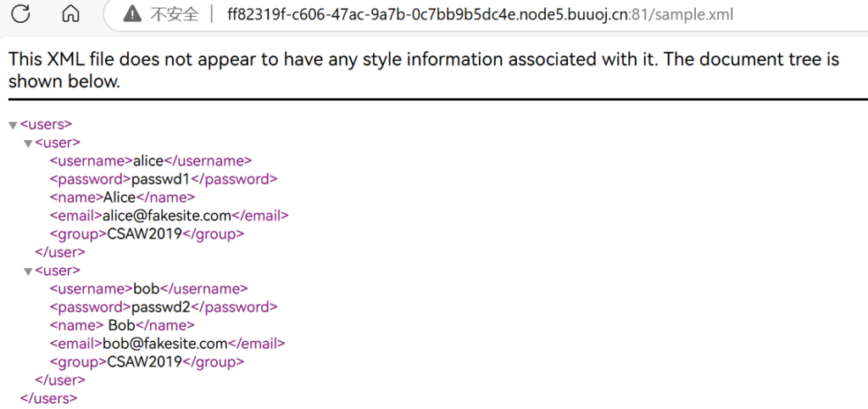
Task: Click the group element below bob's email
Action: pos(146,361)
